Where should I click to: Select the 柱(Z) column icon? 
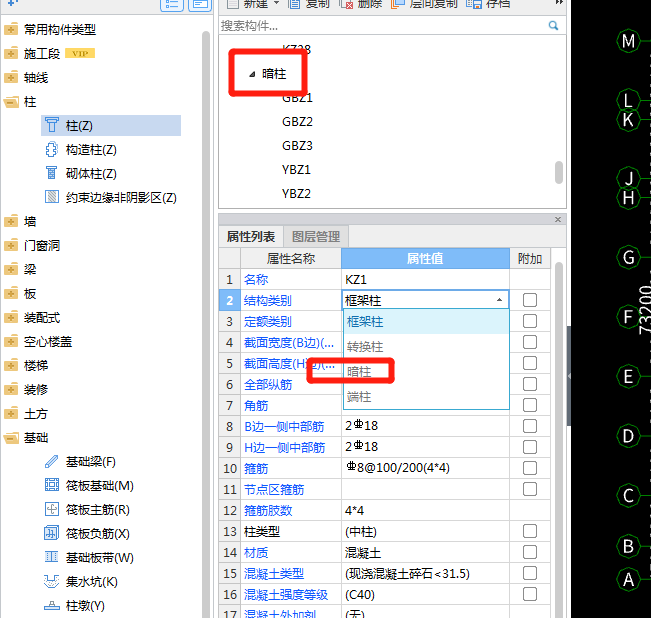pos(52,125)
